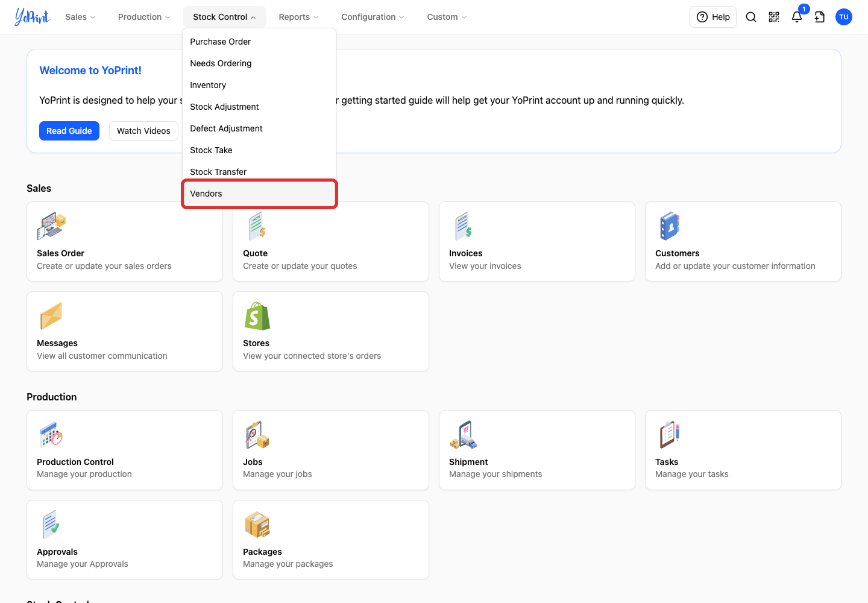The image size is (868, 603).
Task: Select Purchase Order from menu
Action: point(259,42)
